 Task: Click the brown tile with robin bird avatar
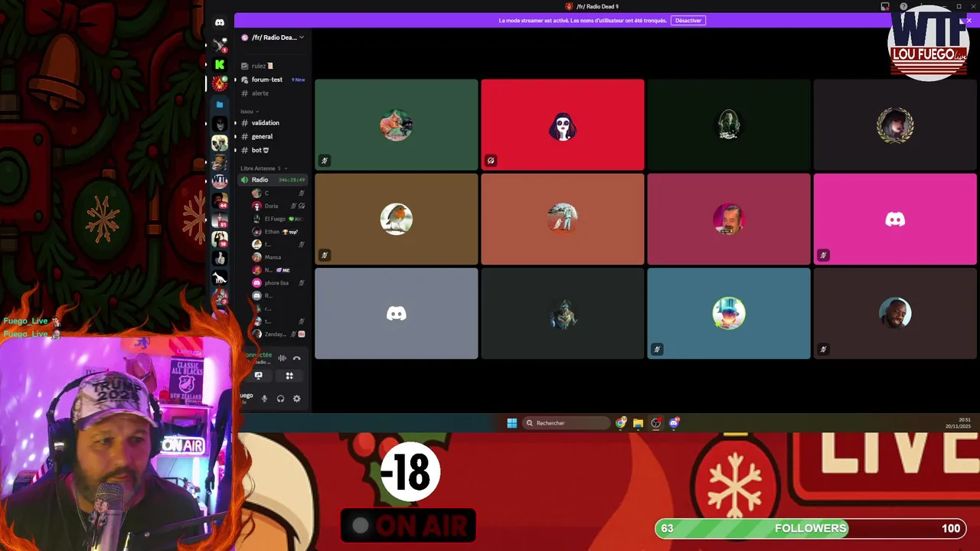397,219
